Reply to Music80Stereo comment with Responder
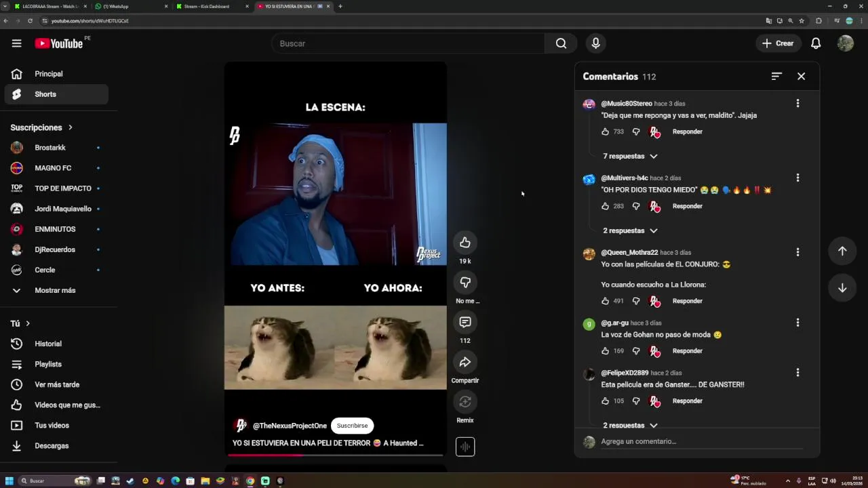Screen dimensions: 868x488 687,131
